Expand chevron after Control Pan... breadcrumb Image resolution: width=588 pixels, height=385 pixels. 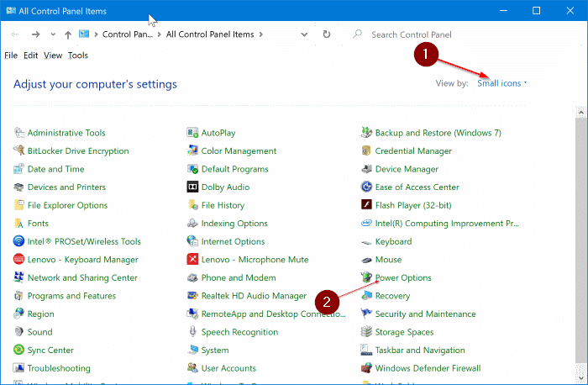point(159,34)
